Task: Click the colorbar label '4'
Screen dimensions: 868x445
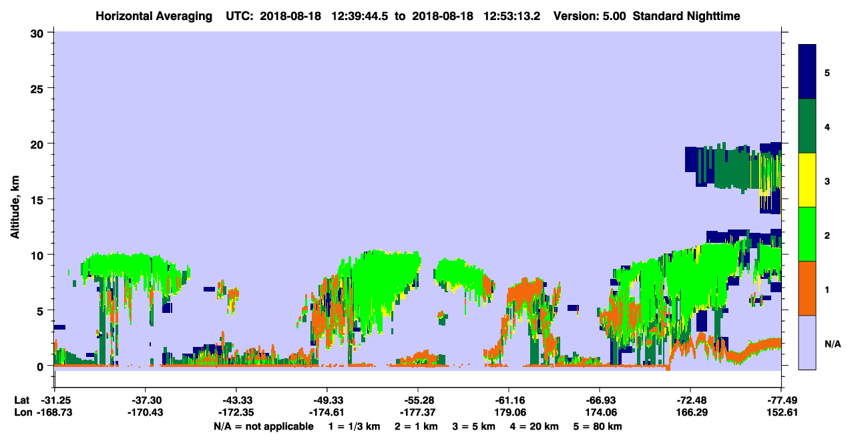Action: click(827, 126)
